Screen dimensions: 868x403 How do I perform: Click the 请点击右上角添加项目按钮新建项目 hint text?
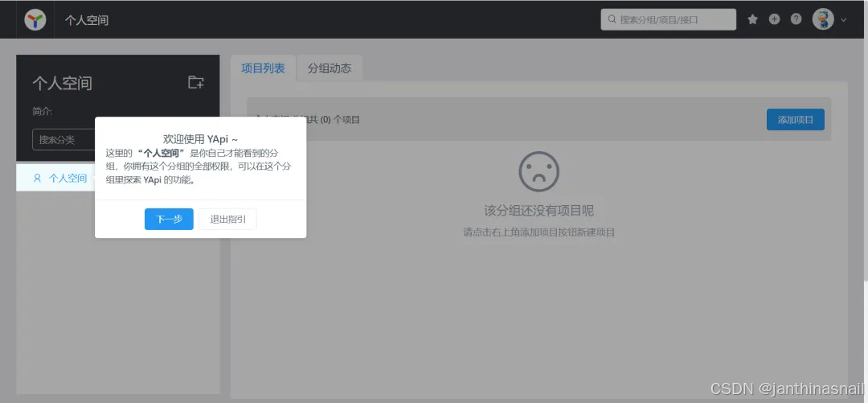click(538, 232)
